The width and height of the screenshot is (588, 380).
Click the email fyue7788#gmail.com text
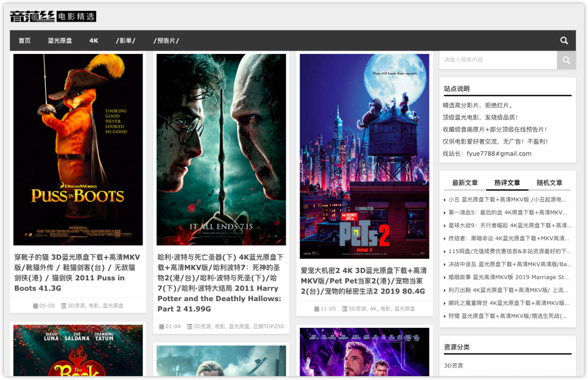click(499, 154)
